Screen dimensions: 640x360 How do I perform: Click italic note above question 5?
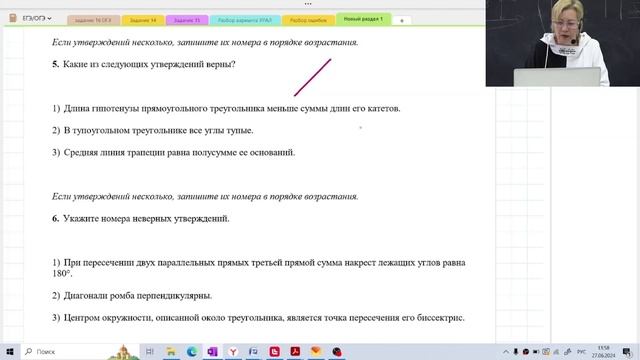[x=205, y=42]
